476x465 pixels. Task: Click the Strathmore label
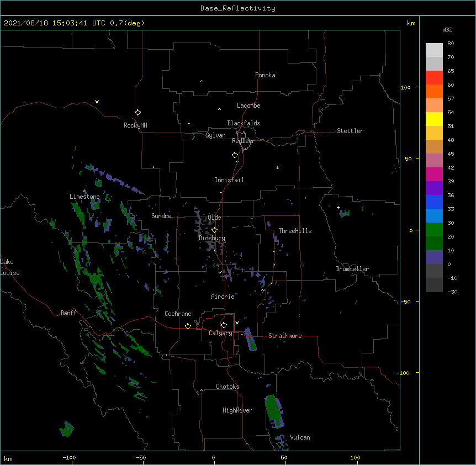click(x=285, y=336)
